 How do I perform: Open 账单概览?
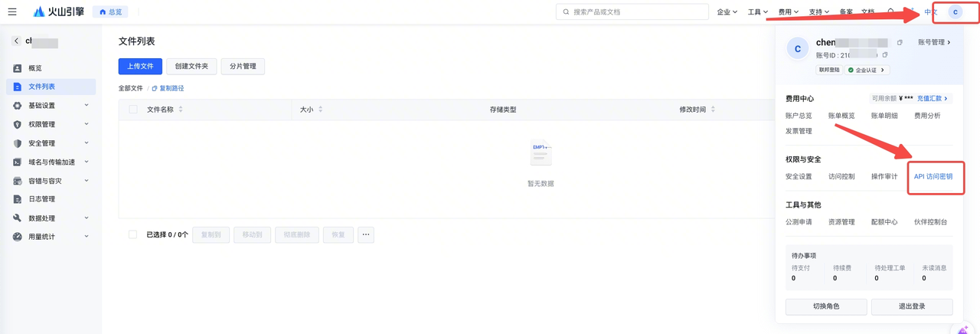[841, 116]
